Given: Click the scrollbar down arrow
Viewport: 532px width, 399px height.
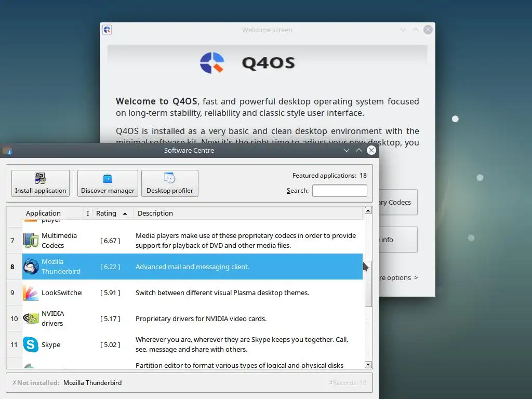Looking at the screenshot, I should 368,365.
